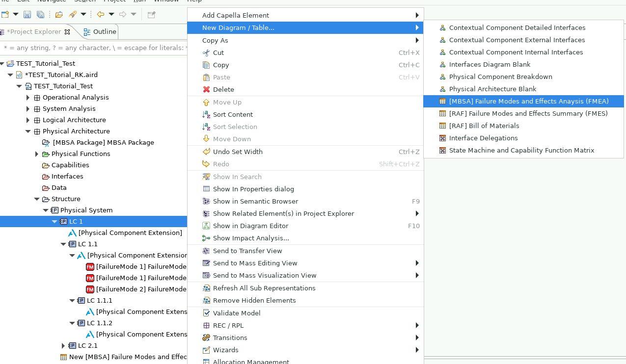
Task: Collapse the Physical Architecture node
Action: coord(28,131)
